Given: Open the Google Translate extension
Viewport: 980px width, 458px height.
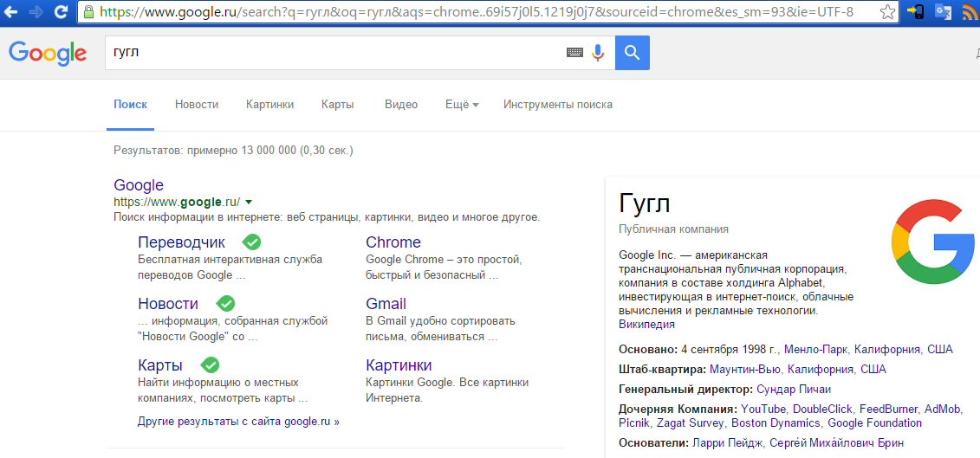Looking at the screenshot, I should (x=944, y=12).
